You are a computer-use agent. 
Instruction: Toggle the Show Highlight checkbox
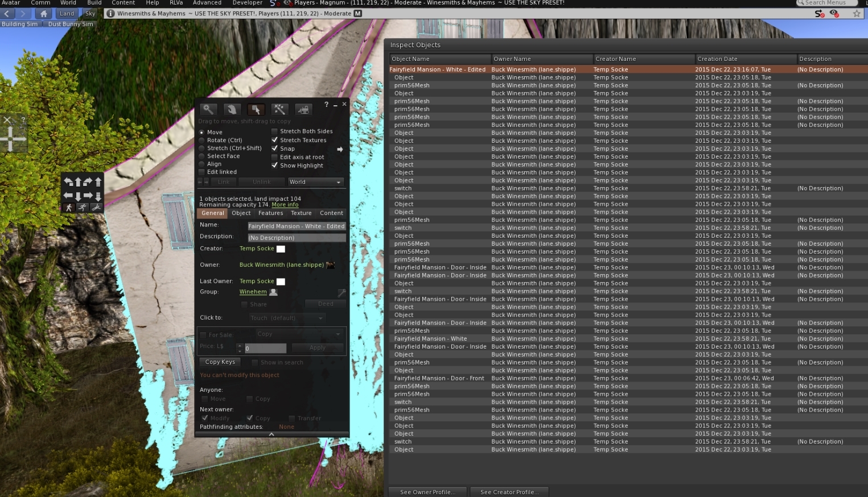(x=274, y=165)
